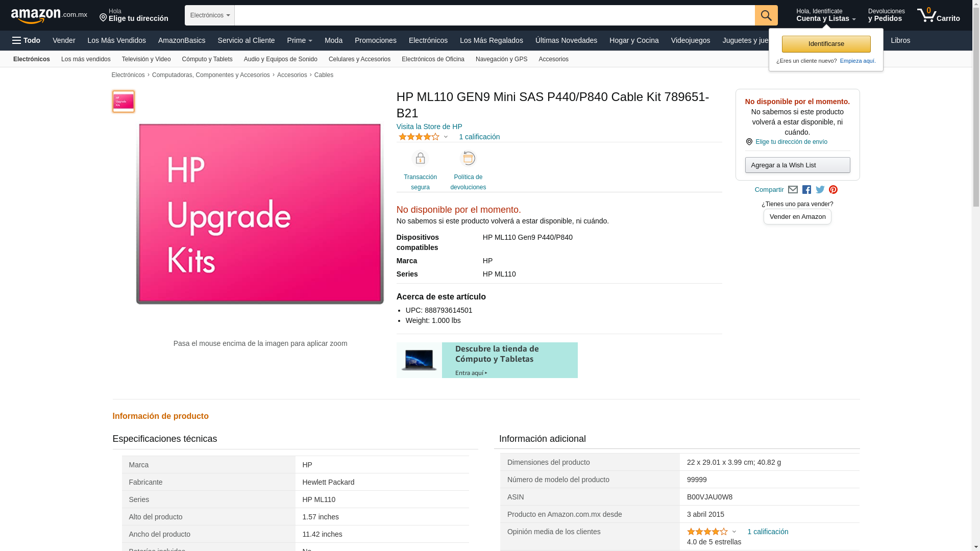The image size is (980, 551).
Task: Share product on Facebook icon
Action: pos(806,190)
